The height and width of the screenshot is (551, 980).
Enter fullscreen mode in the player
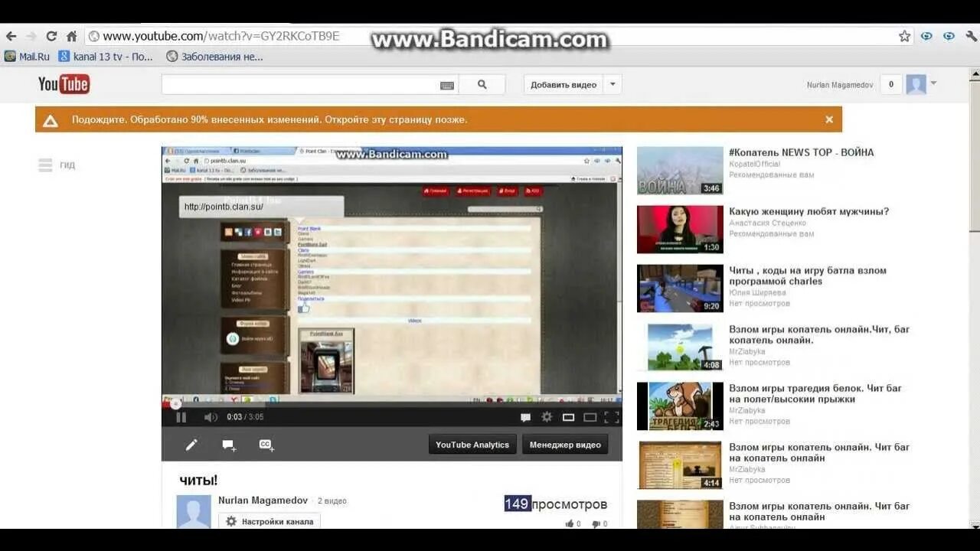click(612, 417)
